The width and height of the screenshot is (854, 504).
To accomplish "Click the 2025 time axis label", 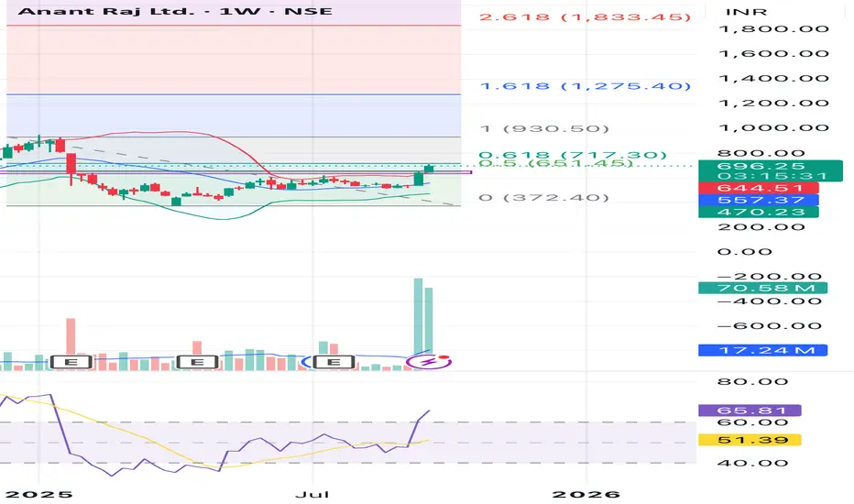I will tap(38, 494).
